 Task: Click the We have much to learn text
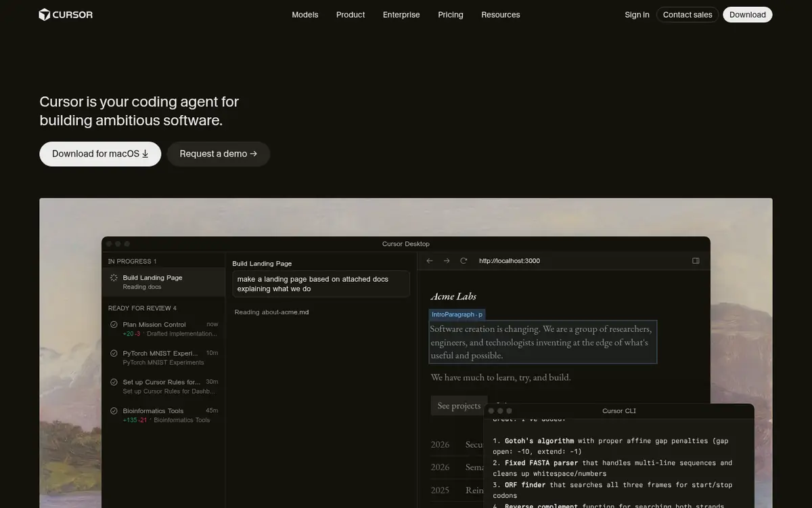[x=501, y=377]
